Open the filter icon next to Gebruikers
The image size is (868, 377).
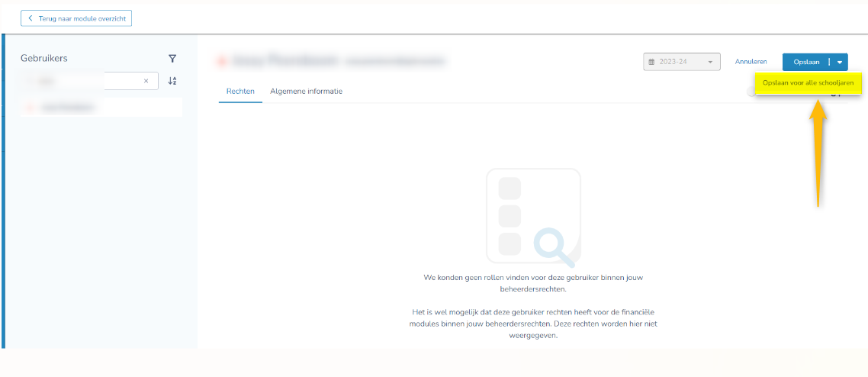click(x=172, y=59)
